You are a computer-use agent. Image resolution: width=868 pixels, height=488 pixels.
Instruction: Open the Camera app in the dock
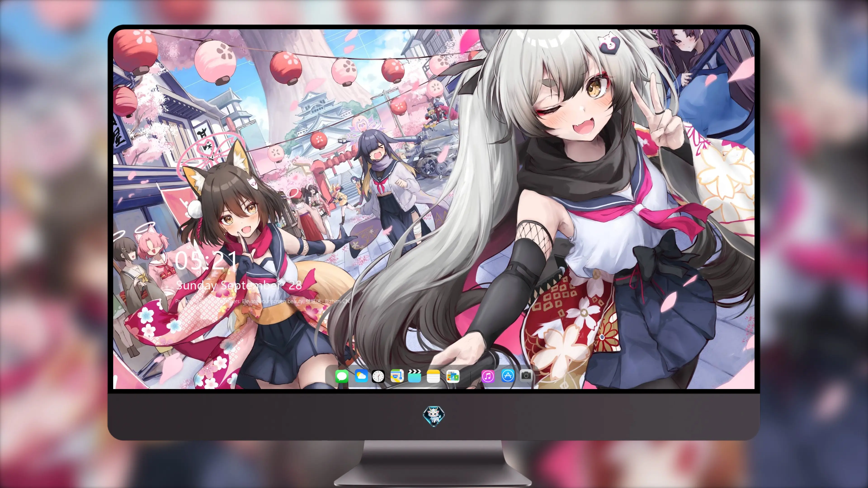tap(526, 376)
